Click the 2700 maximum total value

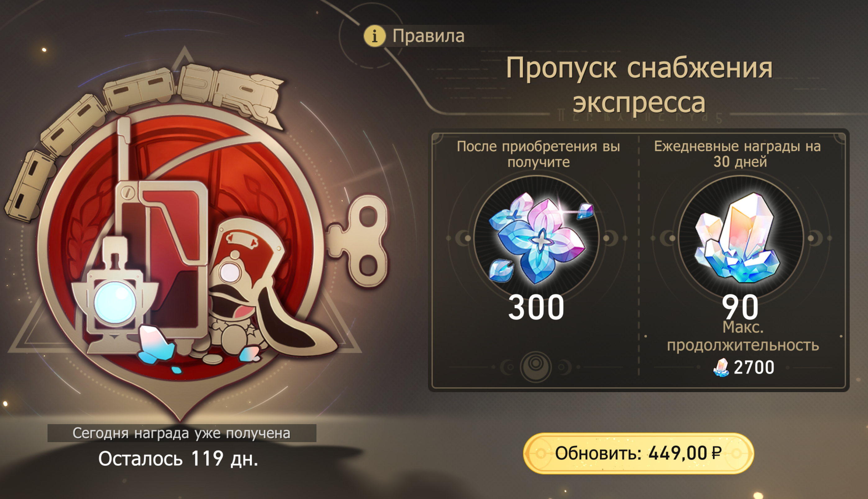click(754, 367)
